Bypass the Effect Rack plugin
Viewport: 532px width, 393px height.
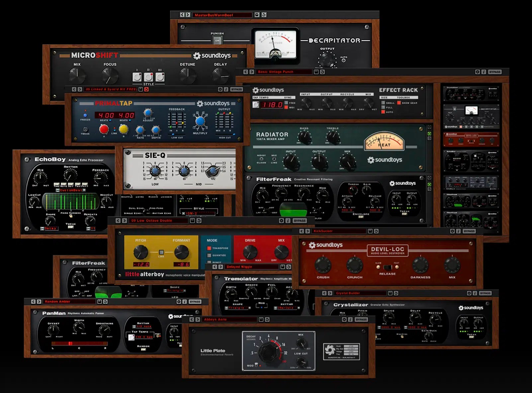495,72
